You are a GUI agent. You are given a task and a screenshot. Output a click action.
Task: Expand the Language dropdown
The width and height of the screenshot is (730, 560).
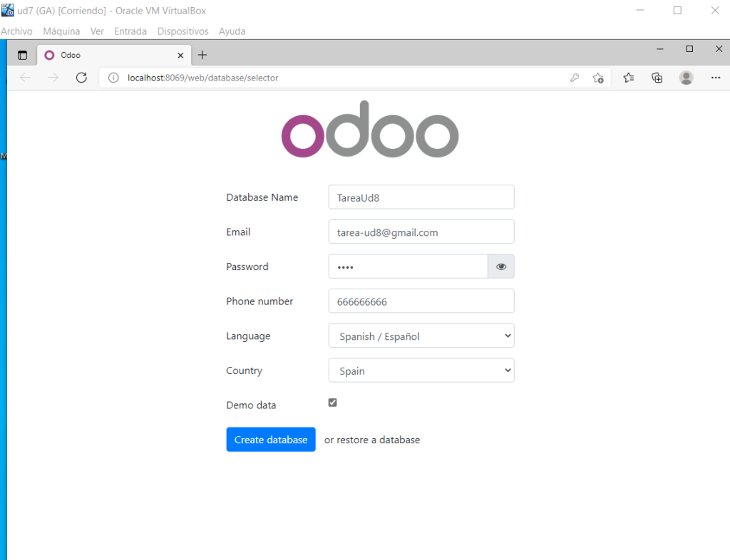[421, 336]
